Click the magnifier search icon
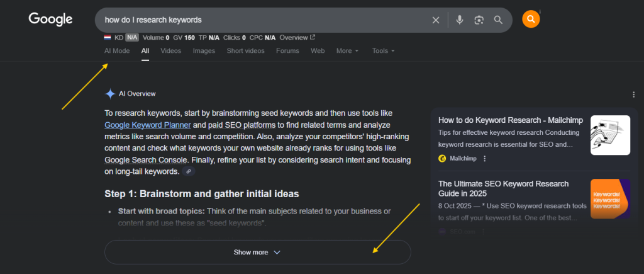This screenshot has height=274, width=644. click(498, 20)
